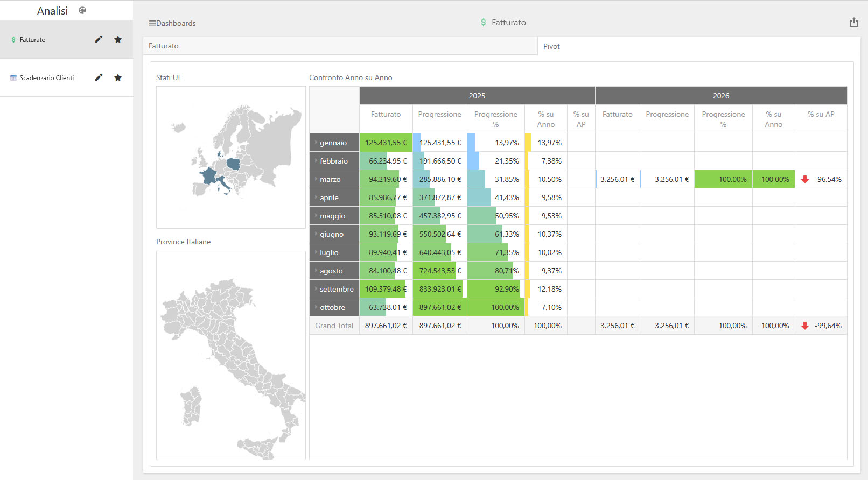Expand the giugno row

click(316, 234)
